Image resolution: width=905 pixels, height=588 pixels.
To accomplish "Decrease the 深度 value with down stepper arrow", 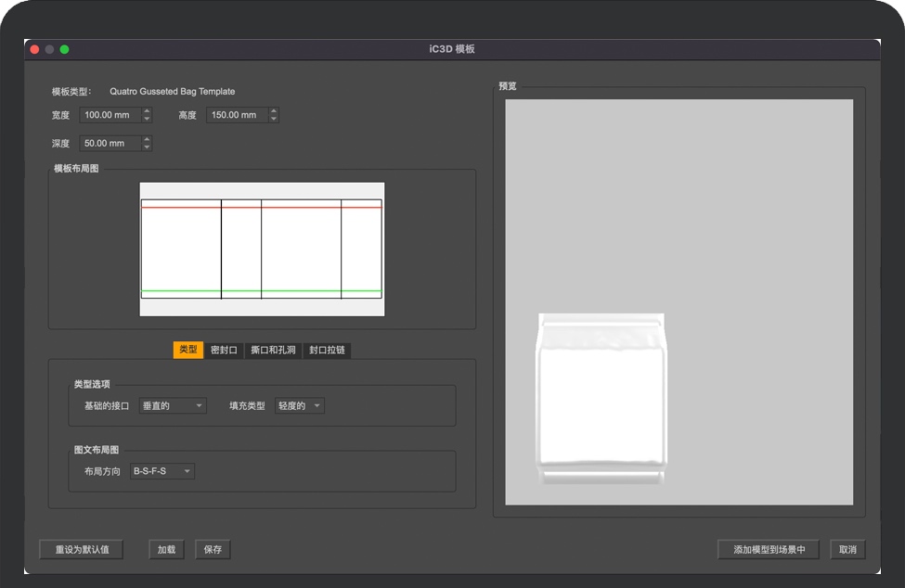I will click(147, 147).
